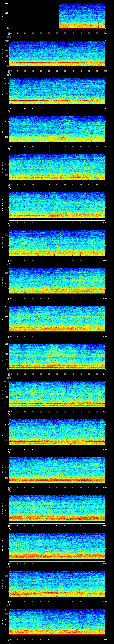This screenshot has height=644, width=114.
Task: Select the spectrogram for minute 23:06:00
Action: point(57,91)
